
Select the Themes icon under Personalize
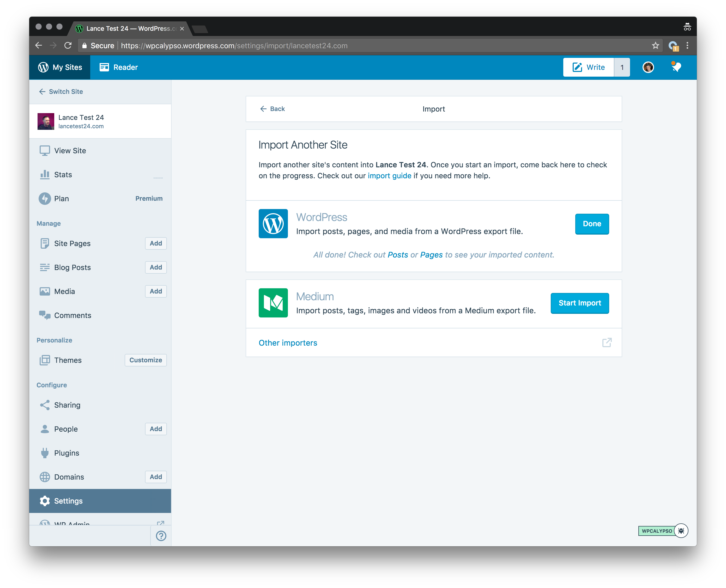(45, 360)
